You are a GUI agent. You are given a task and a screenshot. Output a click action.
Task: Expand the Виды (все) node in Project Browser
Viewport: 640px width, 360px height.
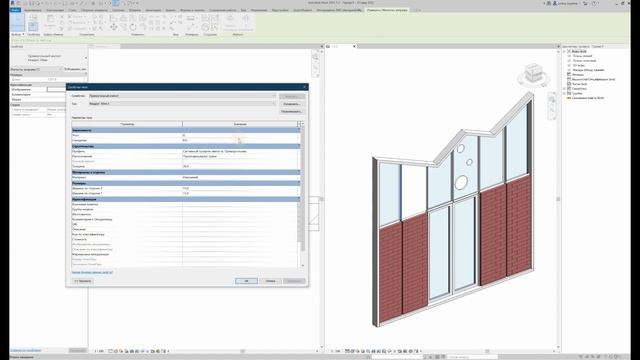564,51
